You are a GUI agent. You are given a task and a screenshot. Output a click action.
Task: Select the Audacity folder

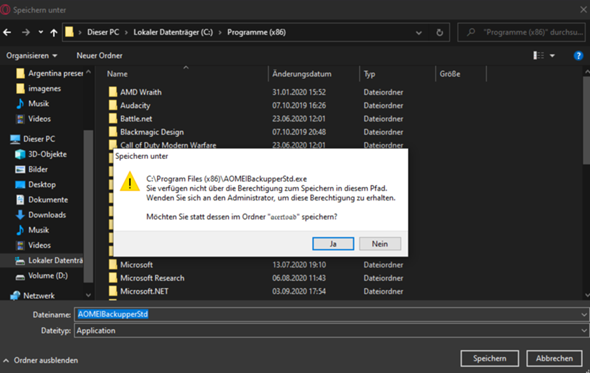click(x=135, y=106)
